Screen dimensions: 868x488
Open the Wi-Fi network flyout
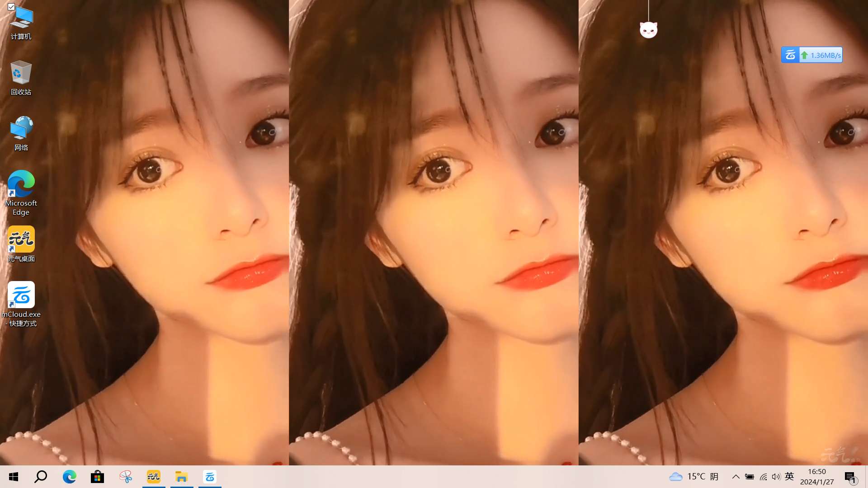pyautogui.click(x=764, y=477)
